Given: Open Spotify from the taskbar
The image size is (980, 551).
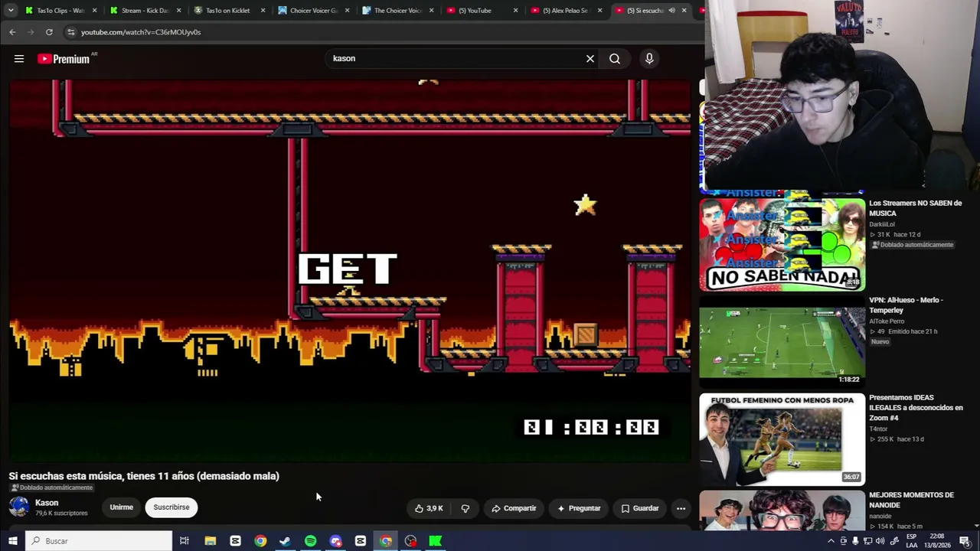Looking at the screenshot, I should [x=310, y=541].
